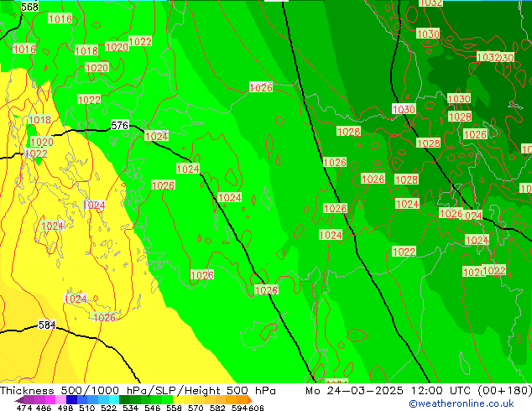Click the darkest green legend swatch above 534
Screen dimensions: 532x411
click(124, 399)
